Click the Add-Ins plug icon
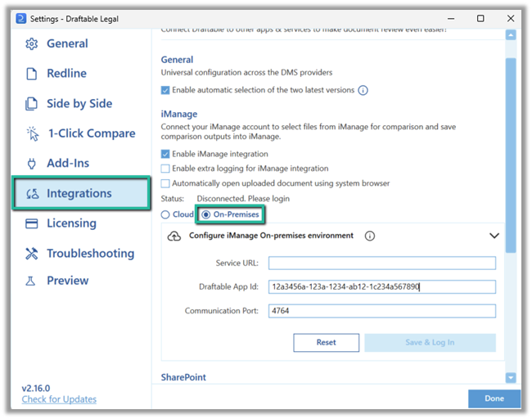The width and height of the screenshot is (532, 419). tap(32, 164)
